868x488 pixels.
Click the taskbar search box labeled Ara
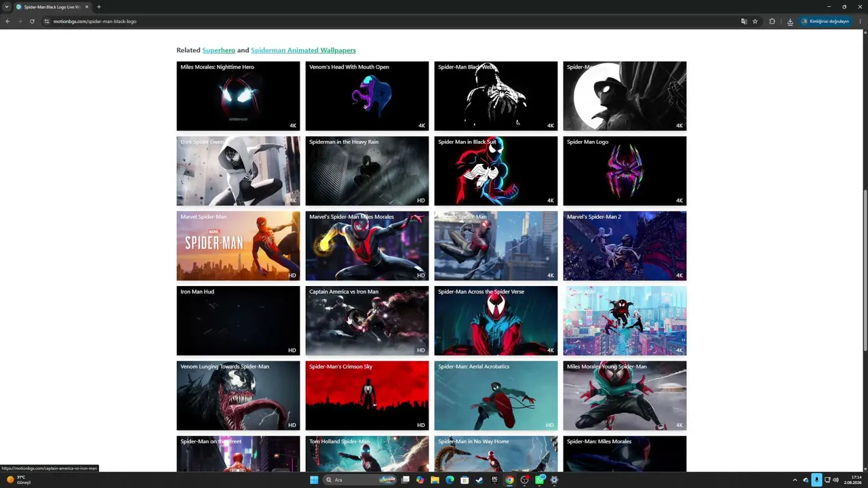(x=360, y=480)
